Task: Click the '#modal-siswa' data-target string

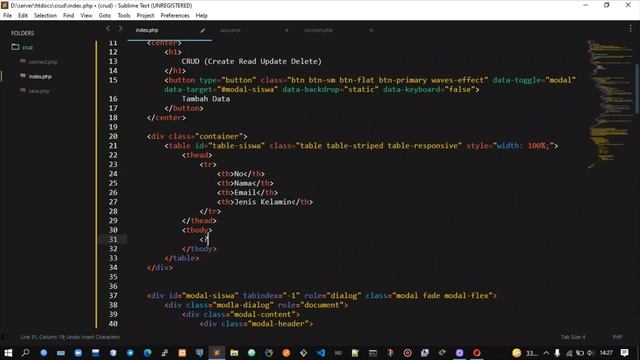Action: (247, 89)
